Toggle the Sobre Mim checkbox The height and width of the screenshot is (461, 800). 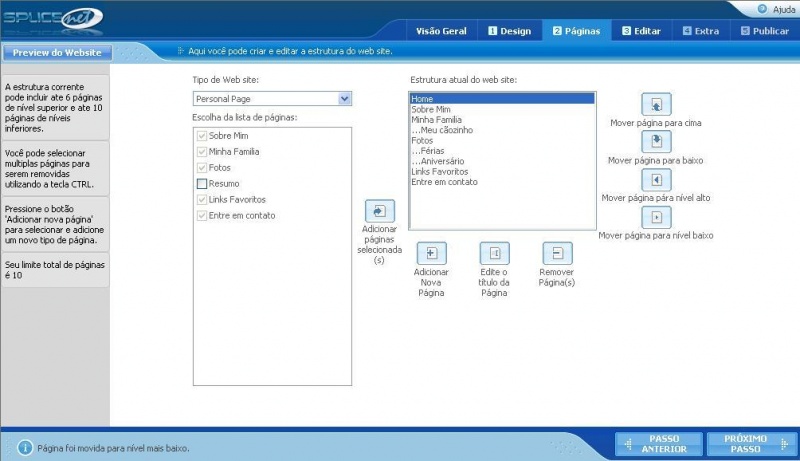(x=202, y=136)
